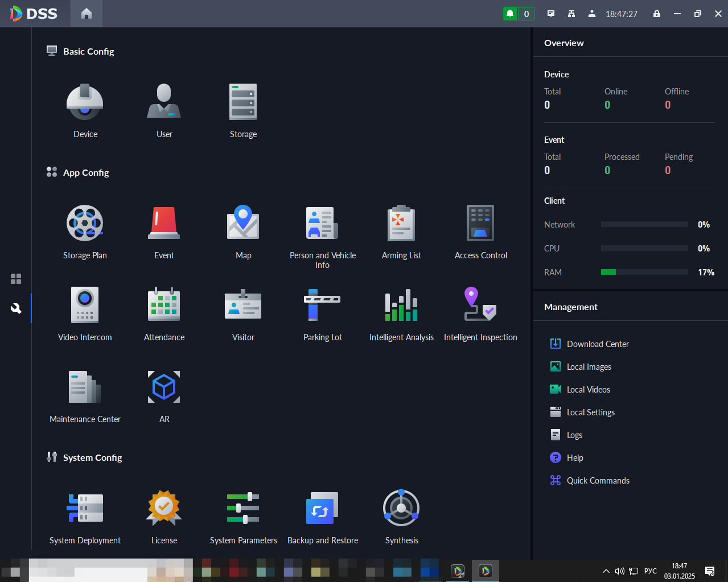The width and height of the screenshot is (728, 582).
Task: Switch to the home tab
Action: tap(87, 14)
